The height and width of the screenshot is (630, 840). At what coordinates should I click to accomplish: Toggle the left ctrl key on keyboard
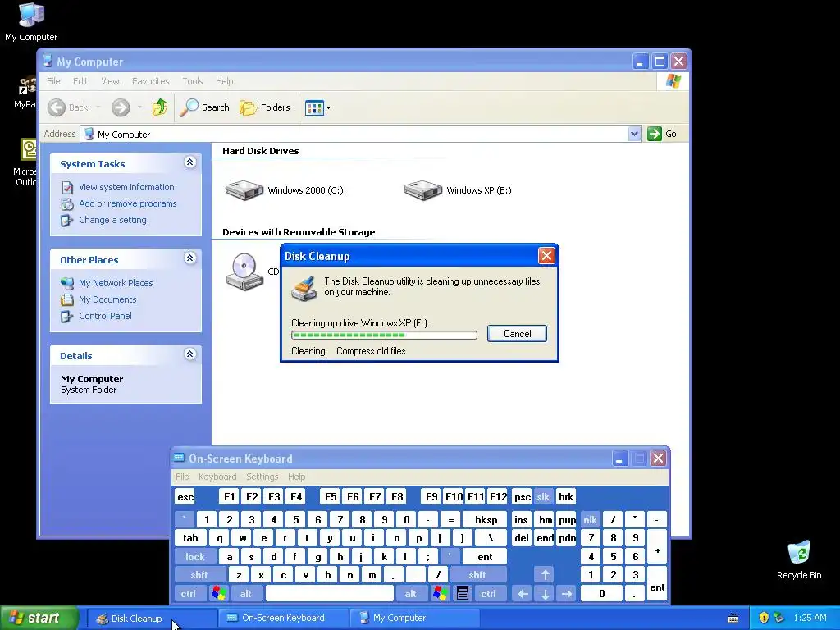tap(188, 594)
